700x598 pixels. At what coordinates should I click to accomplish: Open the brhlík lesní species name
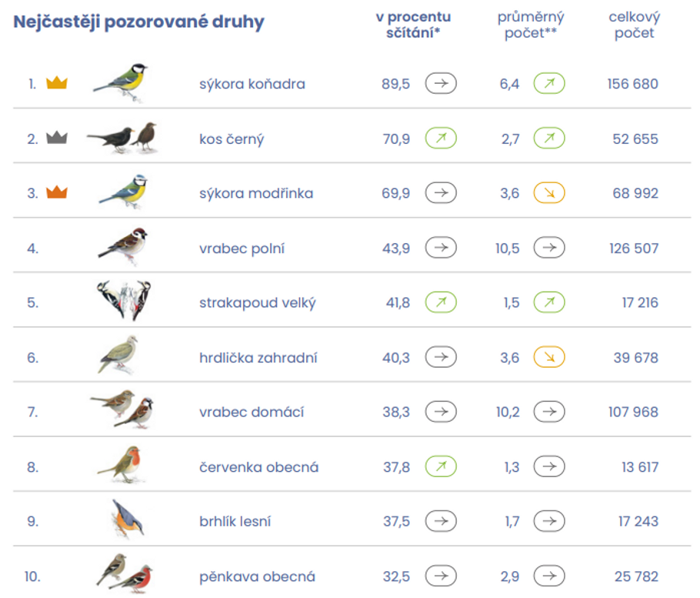coord(235,521)
